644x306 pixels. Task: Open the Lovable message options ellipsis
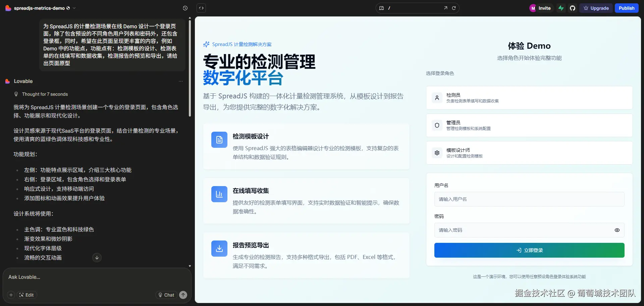coord(181,81)
